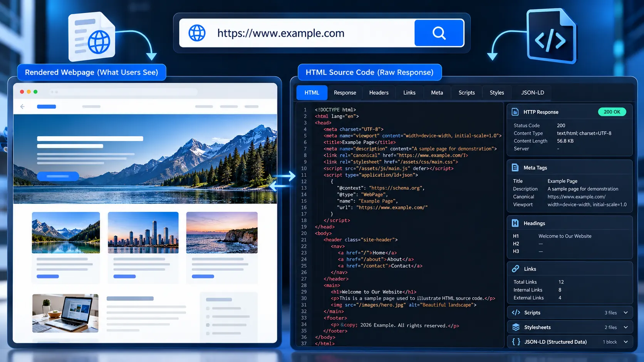
Task: Click the URL input field with example.com
Action: click(297, 33)
